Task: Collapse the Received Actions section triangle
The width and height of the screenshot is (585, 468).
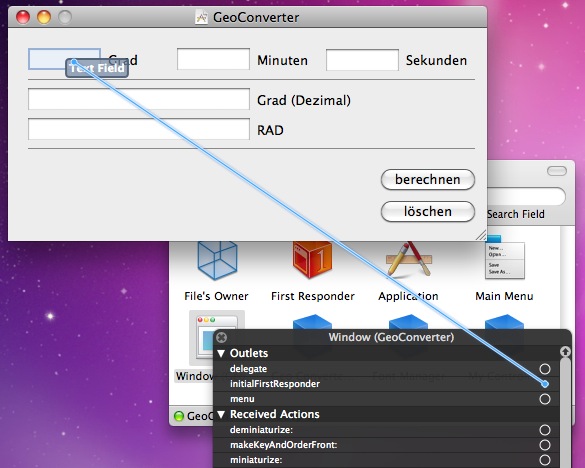Action: click(221, 414)
